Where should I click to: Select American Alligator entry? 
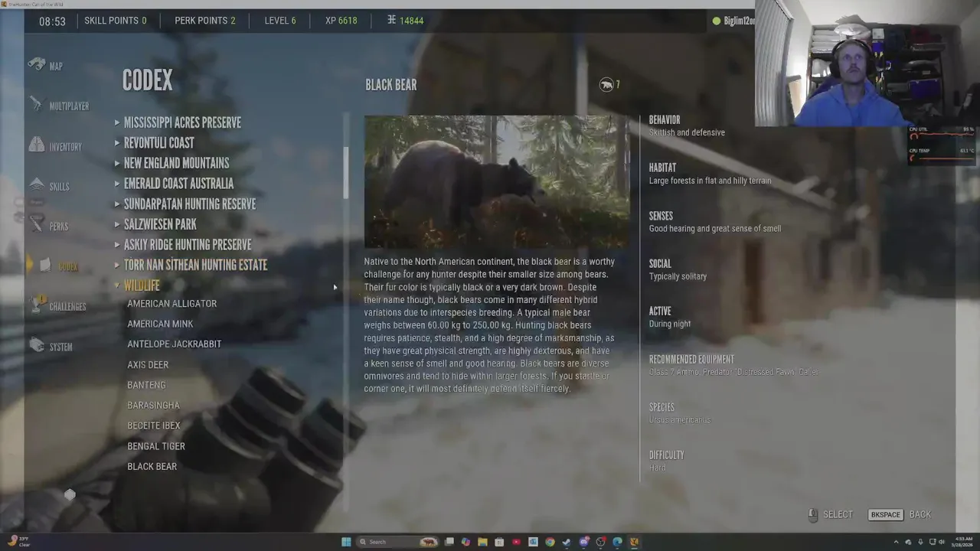pyautogui.click(x=171, y=304)
